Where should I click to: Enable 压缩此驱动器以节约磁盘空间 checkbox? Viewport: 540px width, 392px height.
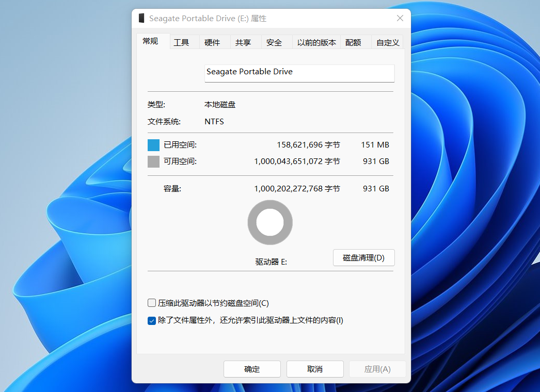point(152,303)
